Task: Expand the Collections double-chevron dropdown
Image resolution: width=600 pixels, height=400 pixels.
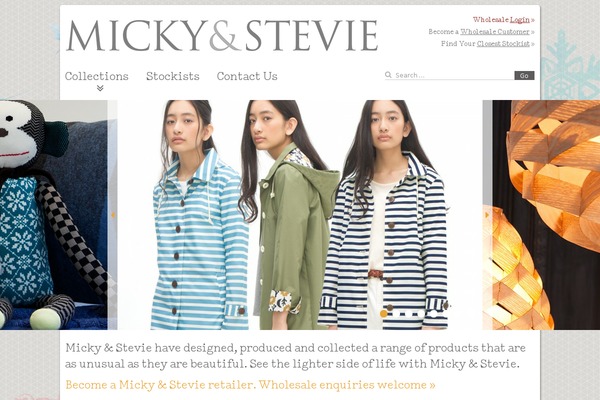Action: coord(100,88)
